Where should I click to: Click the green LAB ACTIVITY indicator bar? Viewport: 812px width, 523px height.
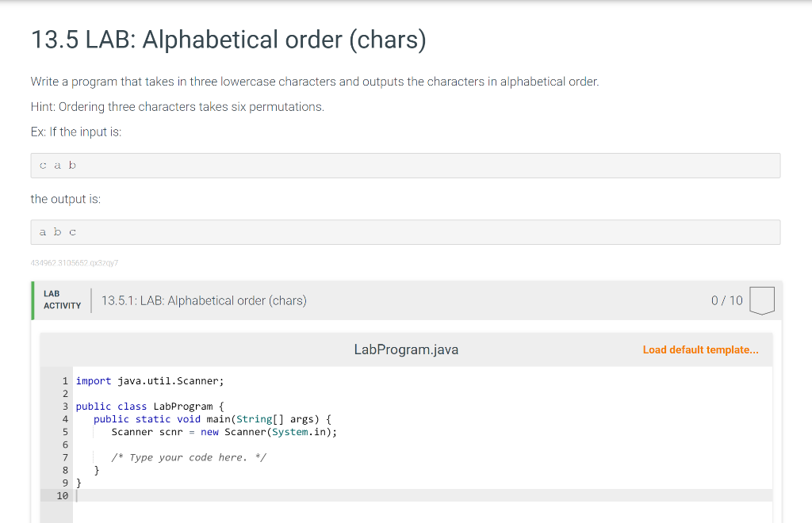31,300
